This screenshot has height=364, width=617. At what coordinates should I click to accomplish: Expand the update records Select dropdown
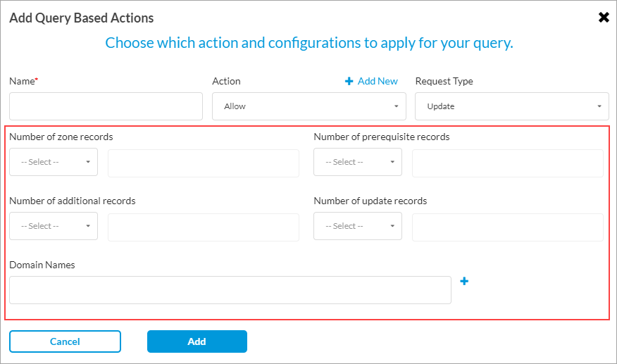pyautogui.click(x=358, y=226)
